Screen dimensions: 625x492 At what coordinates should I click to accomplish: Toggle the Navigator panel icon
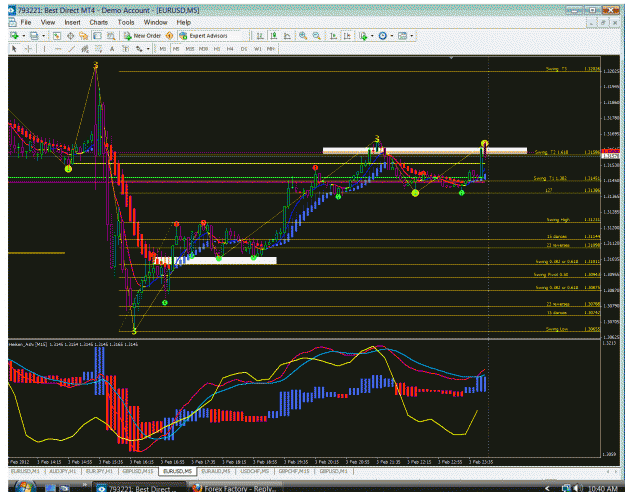coord(83,36)
